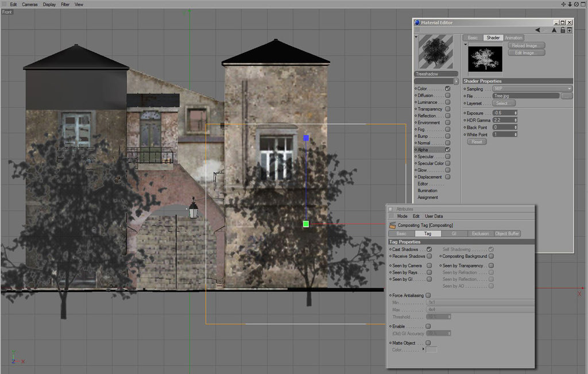Enable the Receive Shadows checkbox
The width and height of the screenshot is (588, 374).
429,256
